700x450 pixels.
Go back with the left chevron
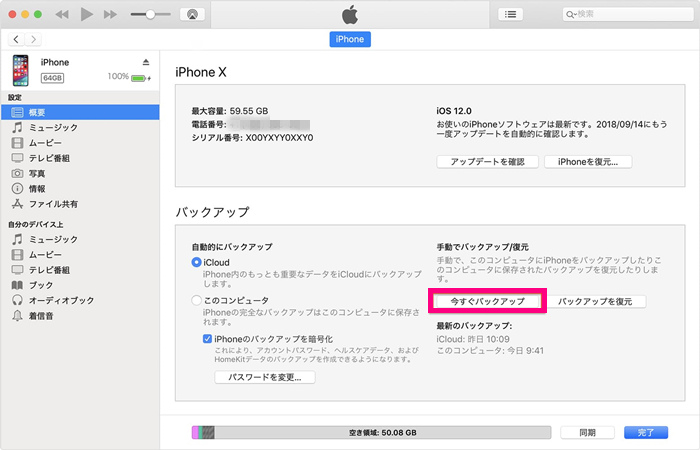[17, 39]
